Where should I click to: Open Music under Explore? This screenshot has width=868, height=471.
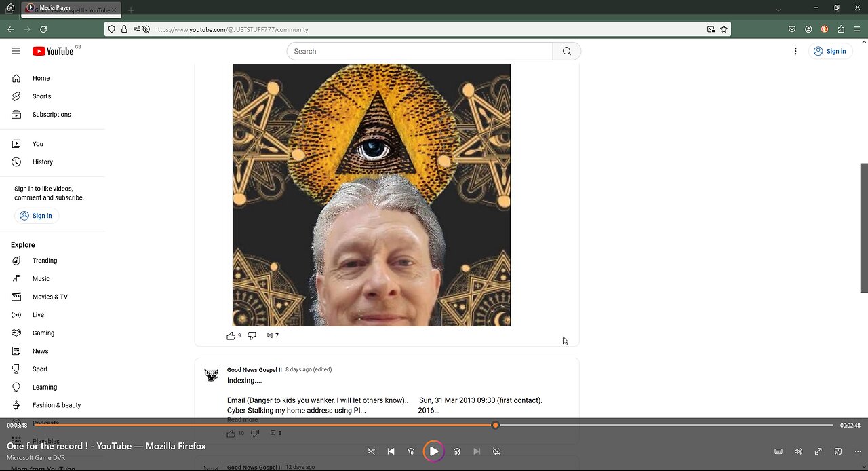point(41,279)
